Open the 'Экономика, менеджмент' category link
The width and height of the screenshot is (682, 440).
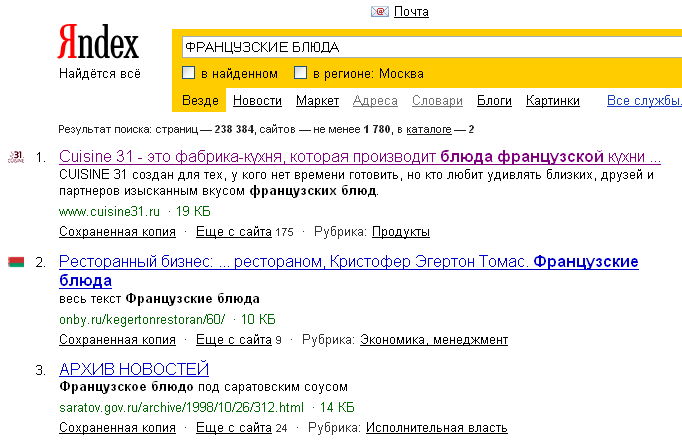pos(434,339)
